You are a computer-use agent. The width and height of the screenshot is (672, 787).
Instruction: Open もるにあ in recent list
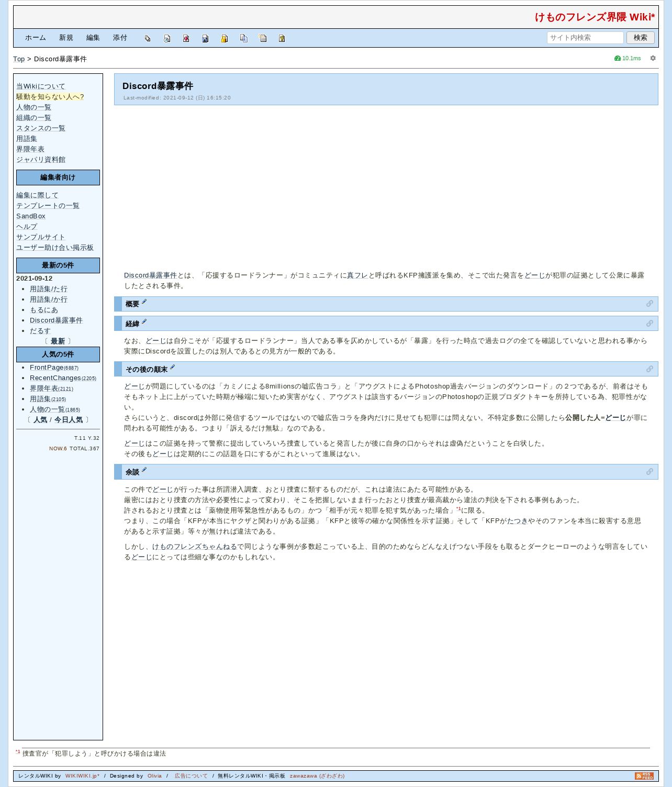[x=44, y=310]
